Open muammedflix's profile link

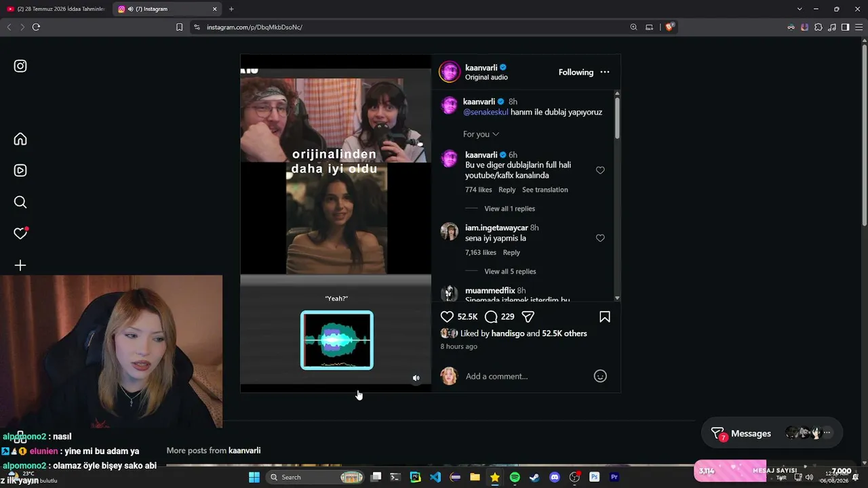pos(490,290)
